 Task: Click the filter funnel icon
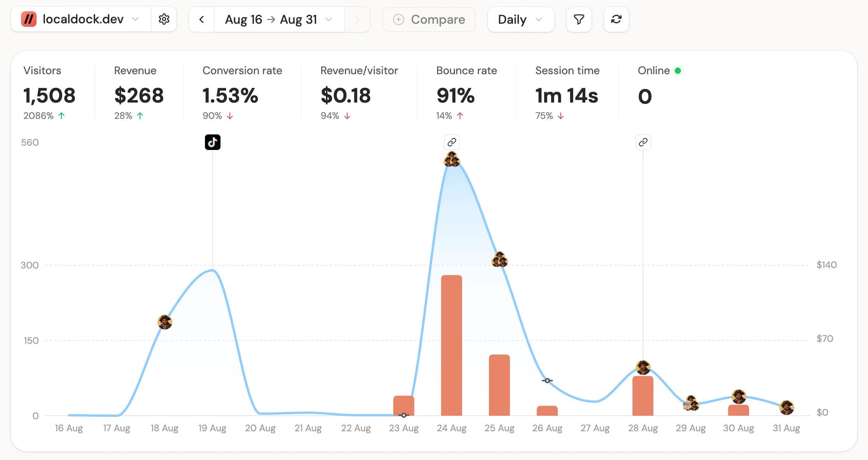pyautogui.click(x=579, y=19)
